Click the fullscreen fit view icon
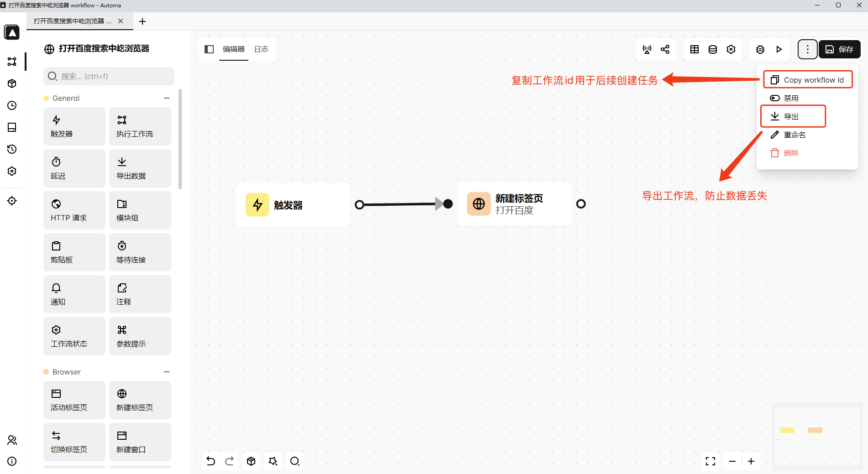The height and width of the screenshot is (474, 868). (x=710, y=461)
